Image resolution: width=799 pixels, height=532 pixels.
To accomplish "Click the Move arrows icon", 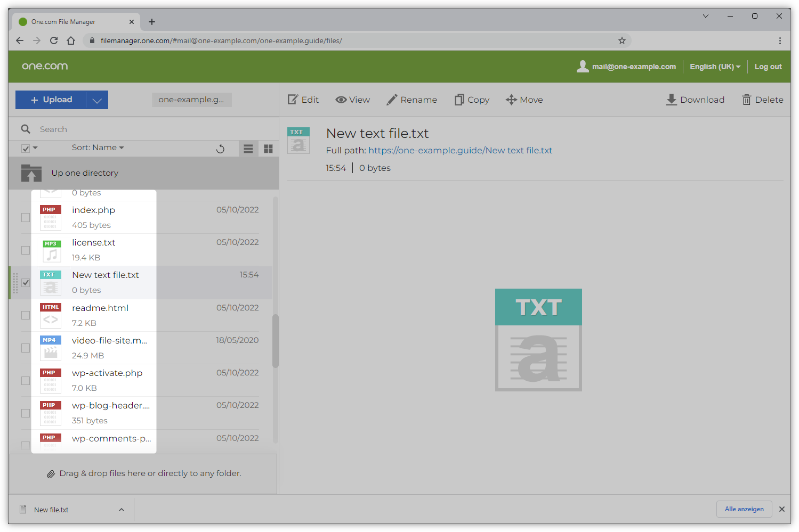I will point(511,100).
